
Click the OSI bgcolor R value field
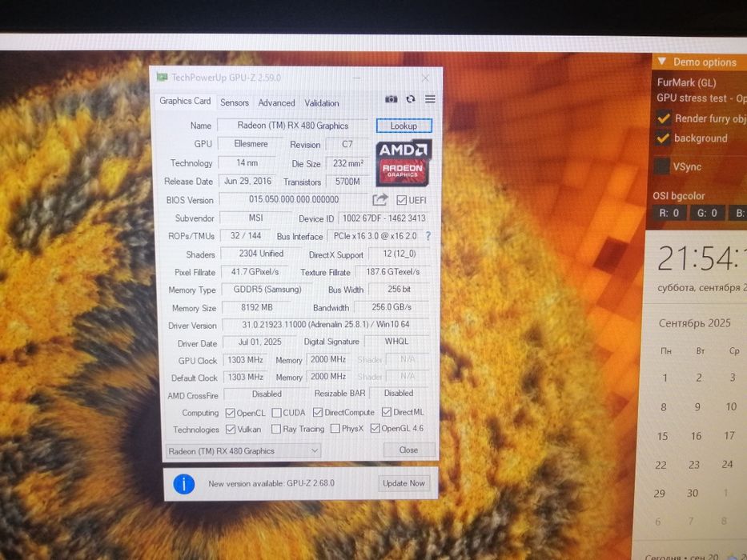click(669, 213)
